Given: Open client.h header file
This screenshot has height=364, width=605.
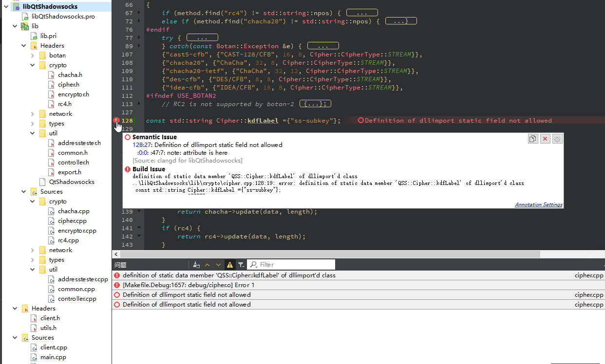Looking at the screenshot, I should pyautogui.click(x=50, y=318).
